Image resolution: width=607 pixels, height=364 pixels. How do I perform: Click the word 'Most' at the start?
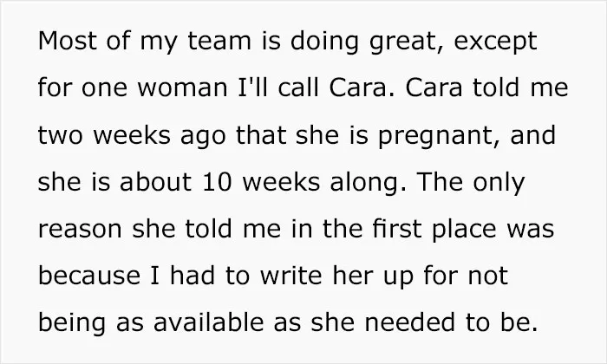[68, 40]
